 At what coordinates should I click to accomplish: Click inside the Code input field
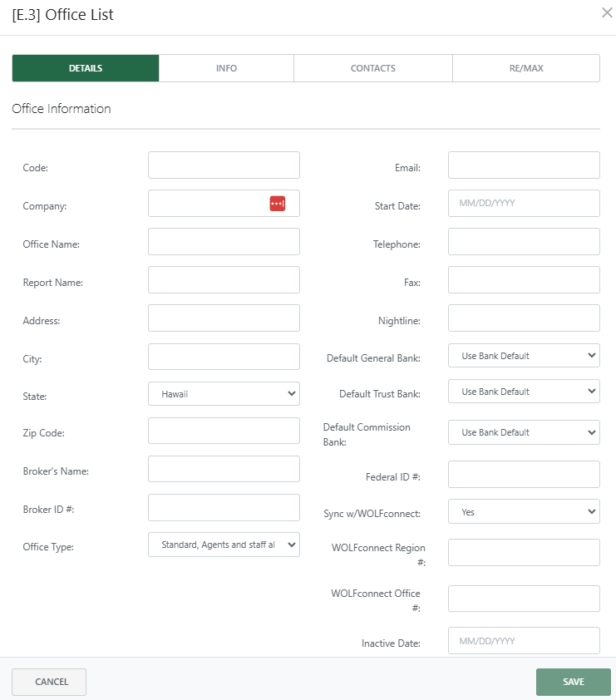[x=223, y=165]
